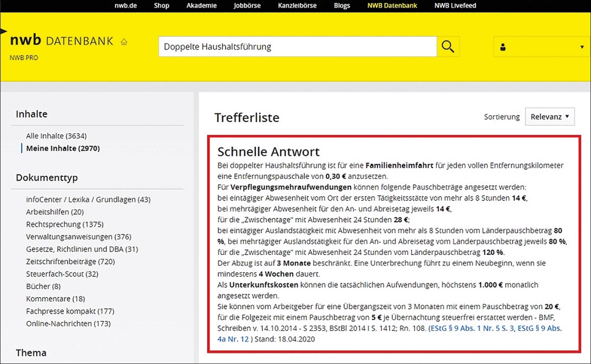Open the EStG § 9 Abs. 1 Nr. 5 S. 3 link
The width and height of the screenshot is (591, 364).
point(471,328)
